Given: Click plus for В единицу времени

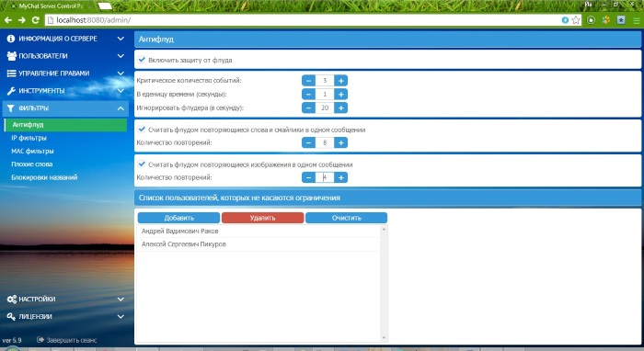Looking at the screenshot, I should point(340,95).
